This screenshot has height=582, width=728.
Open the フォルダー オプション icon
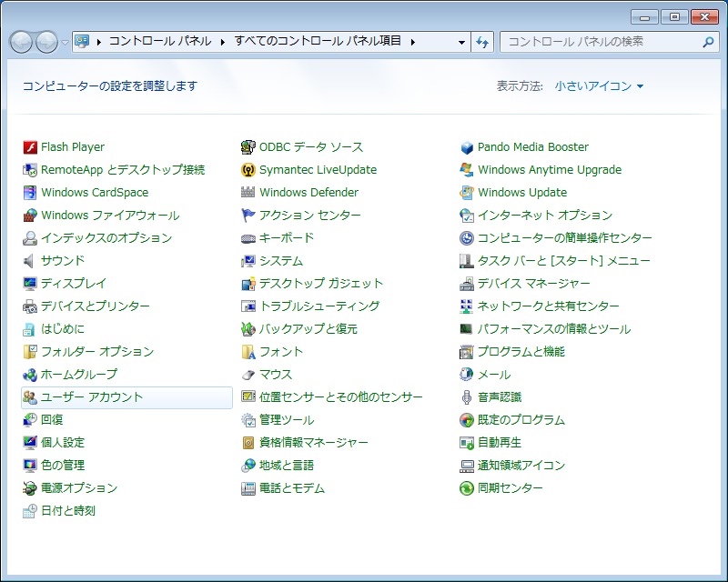click(x=30, y=352)
